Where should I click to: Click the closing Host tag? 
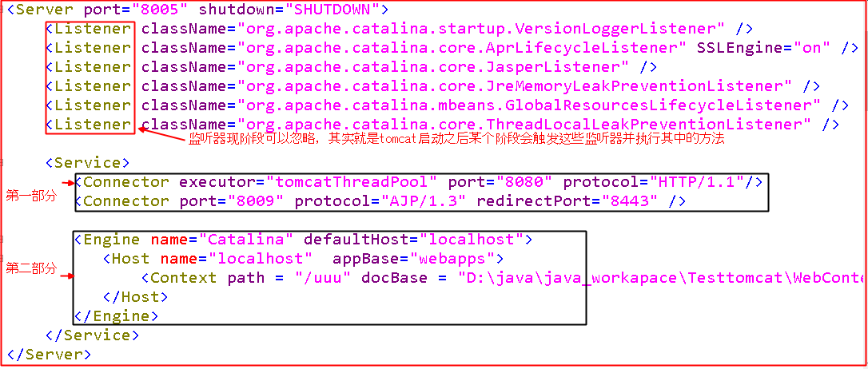[x=135, y=297]
